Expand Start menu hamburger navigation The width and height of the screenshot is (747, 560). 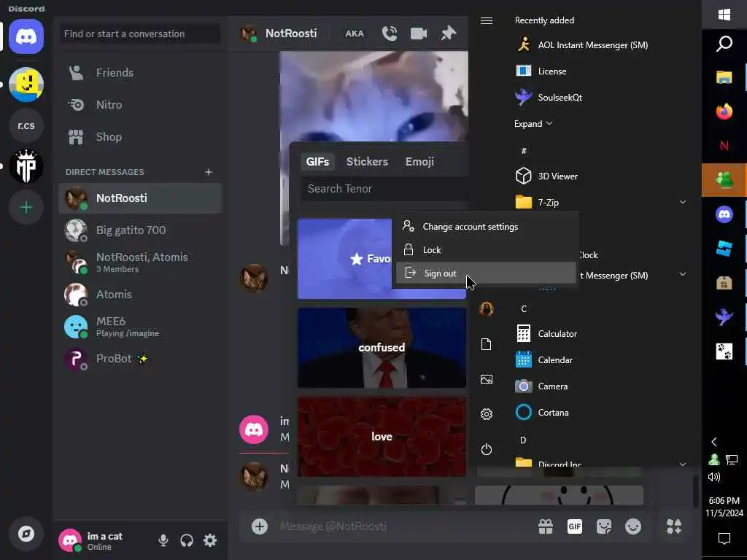(x=487, y=21)
